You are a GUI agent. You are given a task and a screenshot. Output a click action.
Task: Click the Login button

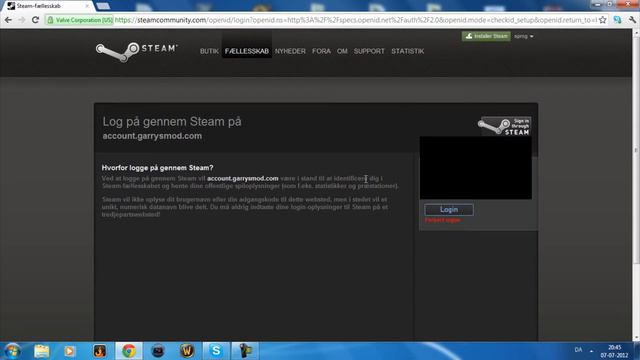coord(449,209)
